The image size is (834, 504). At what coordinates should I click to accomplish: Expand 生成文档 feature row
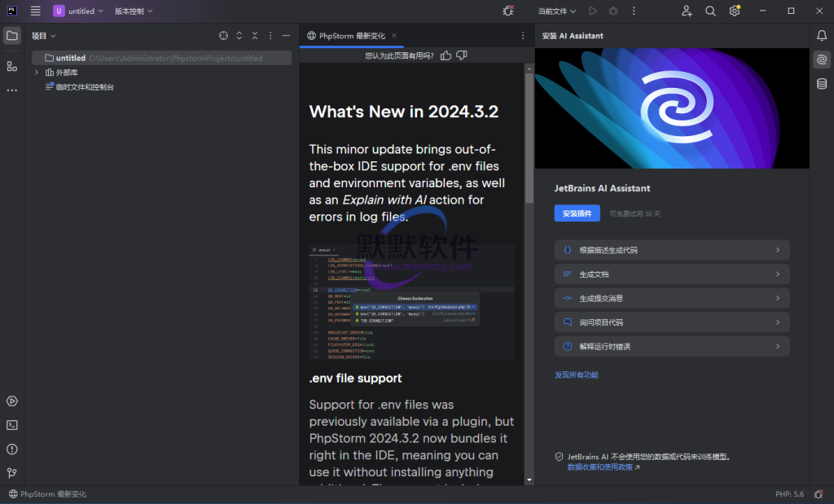pyautogui.click(x=672, y=274)
